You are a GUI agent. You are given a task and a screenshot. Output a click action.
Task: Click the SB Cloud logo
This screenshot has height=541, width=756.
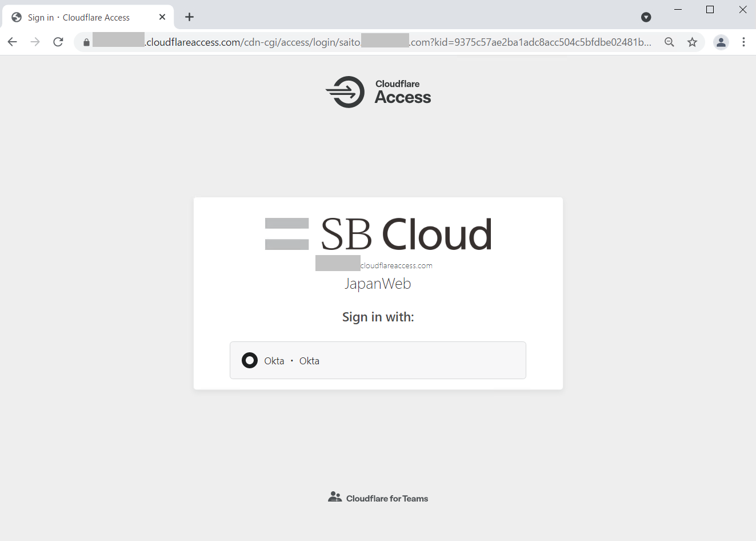click(x=378, y=234)
